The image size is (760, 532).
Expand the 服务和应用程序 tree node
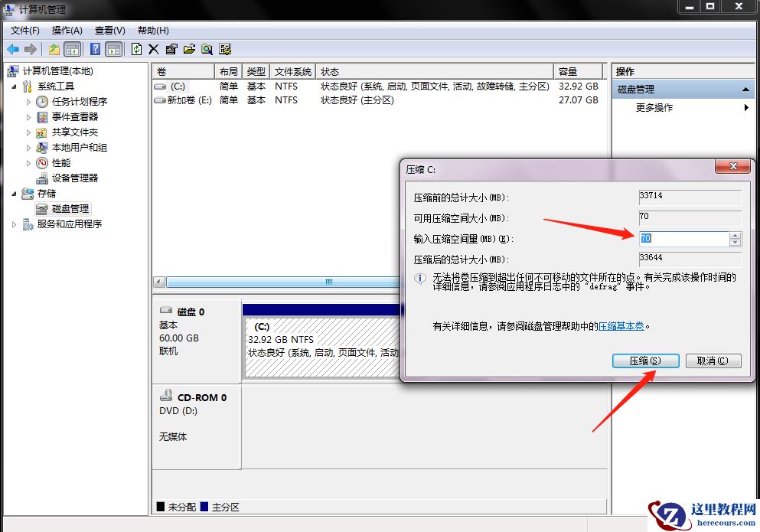pos(14,224)
